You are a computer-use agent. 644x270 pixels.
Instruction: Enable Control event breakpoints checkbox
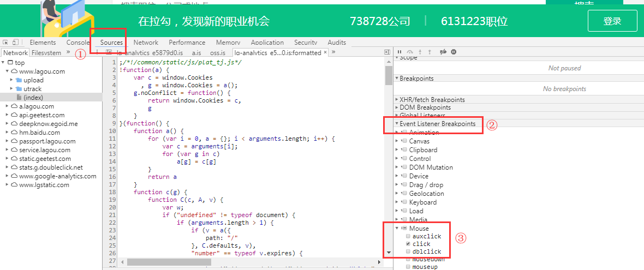404,158
